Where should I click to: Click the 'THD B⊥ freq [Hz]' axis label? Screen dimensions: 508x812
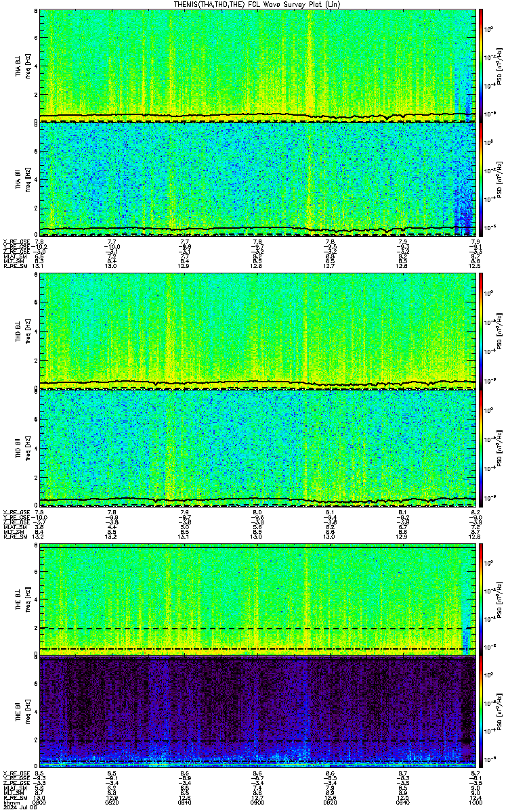click(x=23, y=332)
